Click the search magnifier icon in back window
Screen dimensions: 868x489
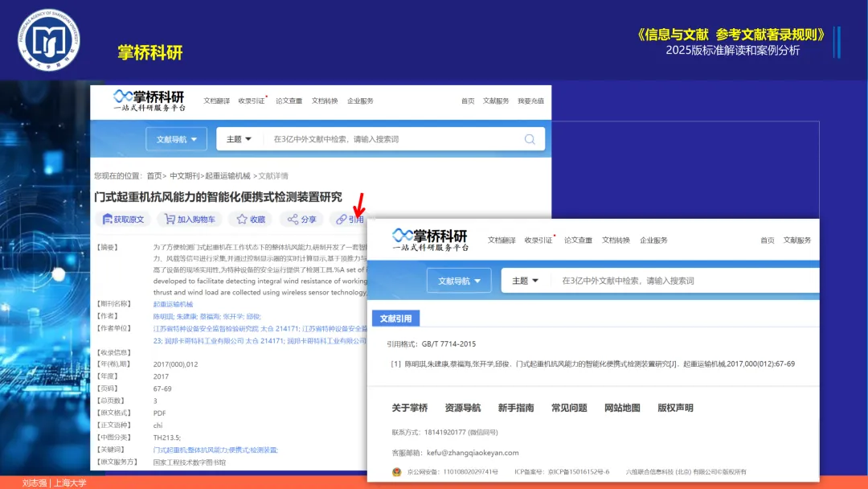[530, 139]
